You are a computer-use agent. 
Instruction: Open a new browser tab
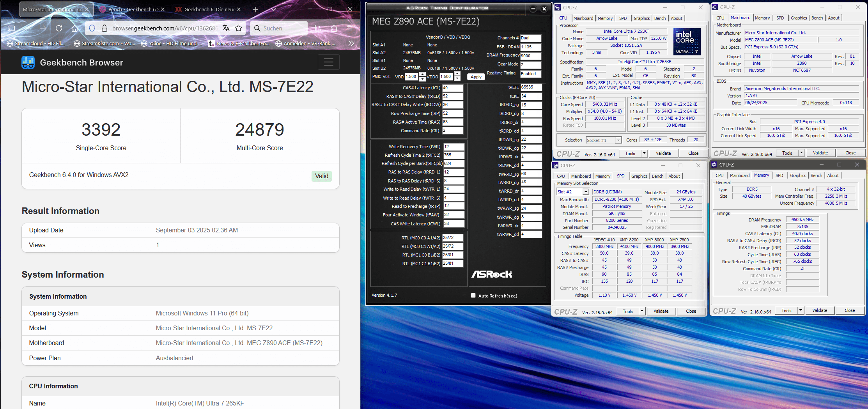pos(255,9)
